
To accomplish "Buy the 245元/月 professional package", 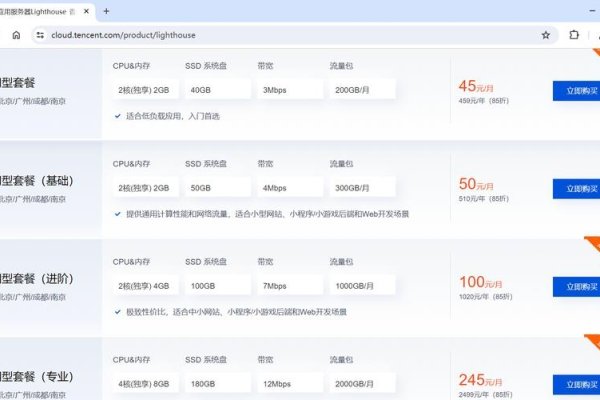I will tap(576, 385).
